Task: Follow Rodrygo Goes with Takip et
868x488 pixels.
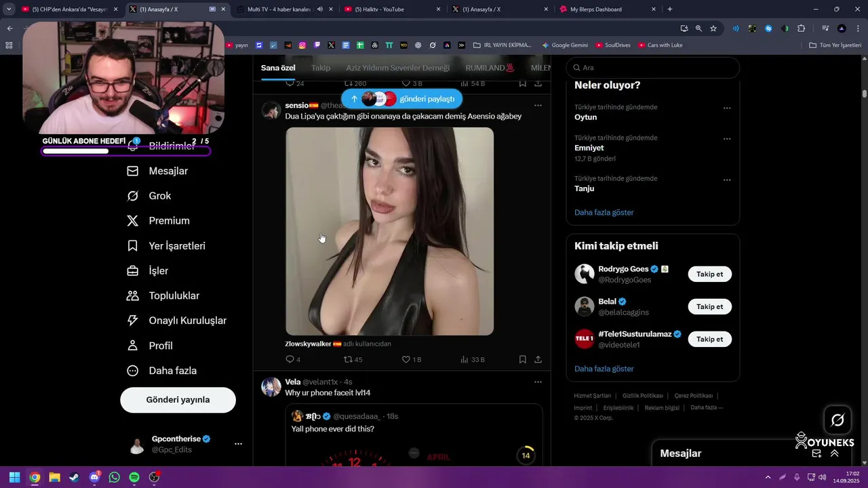Action: [710, 274]
